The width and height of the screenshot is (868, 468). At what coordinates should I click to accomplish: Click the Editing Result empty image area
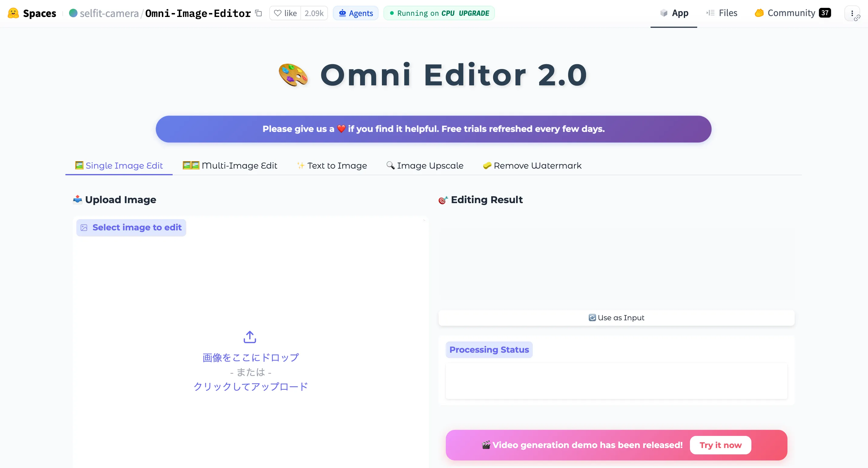point(616,264)
